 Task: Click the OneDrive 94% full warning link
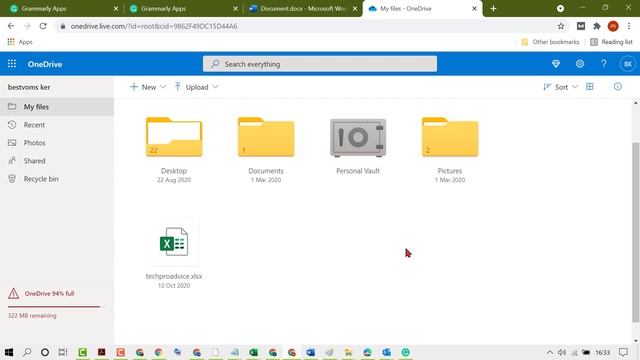[x=49, y=293]
